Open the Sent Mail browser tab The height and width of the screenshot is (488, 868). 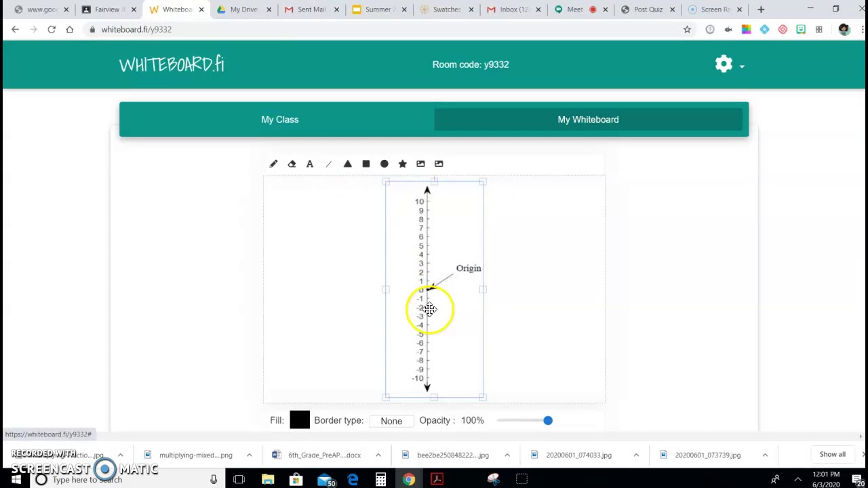point(311,9)
